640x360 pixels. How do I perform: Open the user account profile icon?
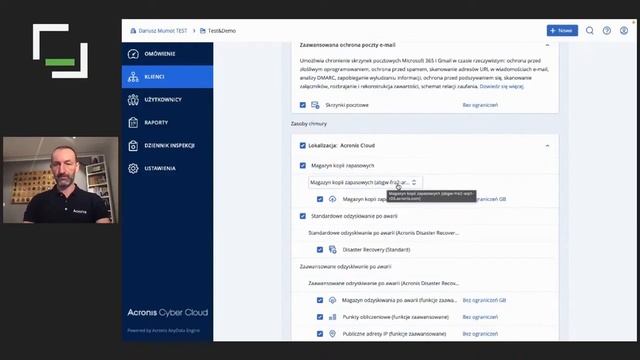(624, 31)
